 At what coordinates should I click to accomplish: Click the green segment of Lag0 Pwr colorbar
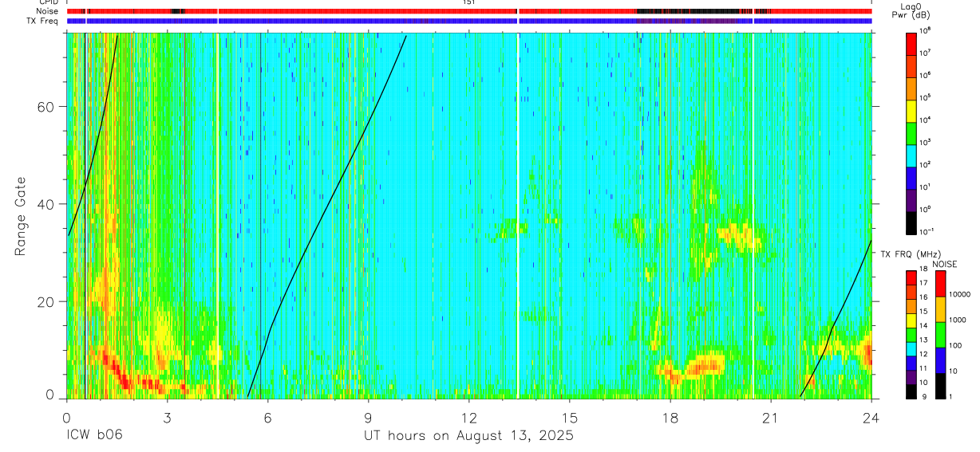click(911, 132)
